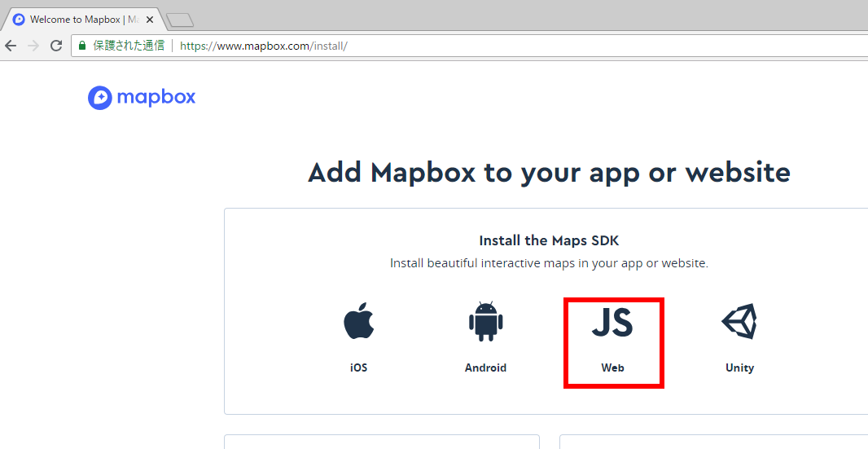The height and width of the screenshot is (449, 868).
Task: Open a new browser tab
Action: pyautogui.click(x=180, y=20)
